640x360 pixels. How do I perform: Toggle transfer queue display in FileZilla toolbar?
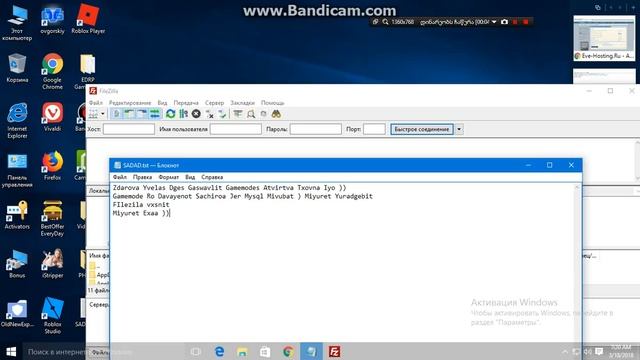click(155, 114)
